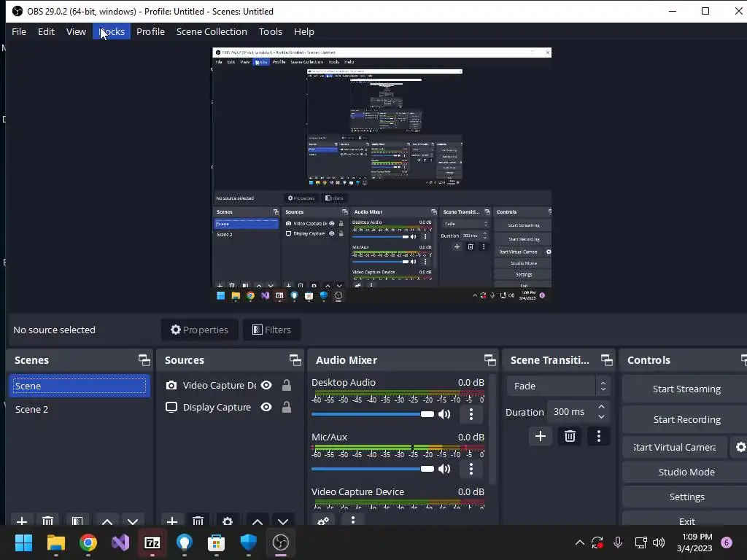
Task: Open Mic/Aux three-dot options menu
Action: (471, 469)
